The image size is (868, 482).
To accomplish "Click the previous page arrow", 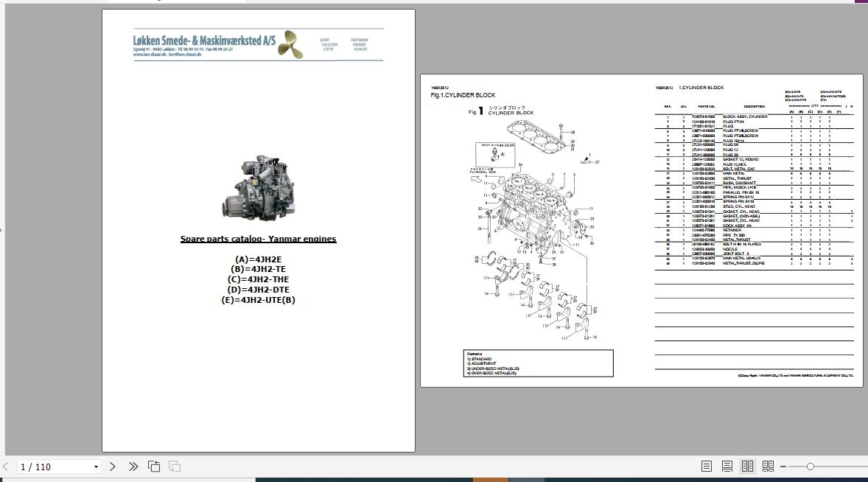I will point(6,467).
